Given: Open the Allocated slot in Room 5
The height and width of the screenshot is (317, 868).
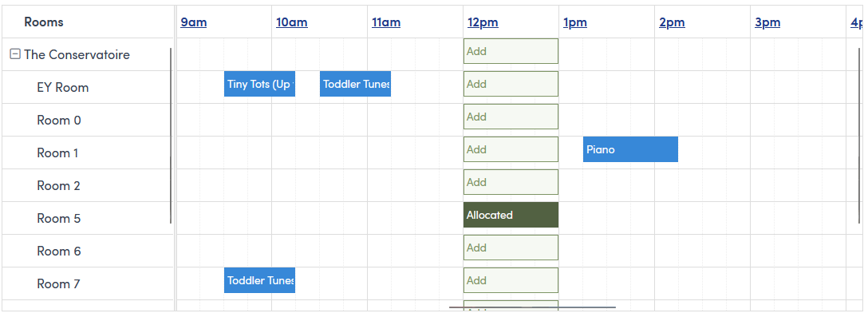Looking at the screenshot, I should (x=511, y=215).
